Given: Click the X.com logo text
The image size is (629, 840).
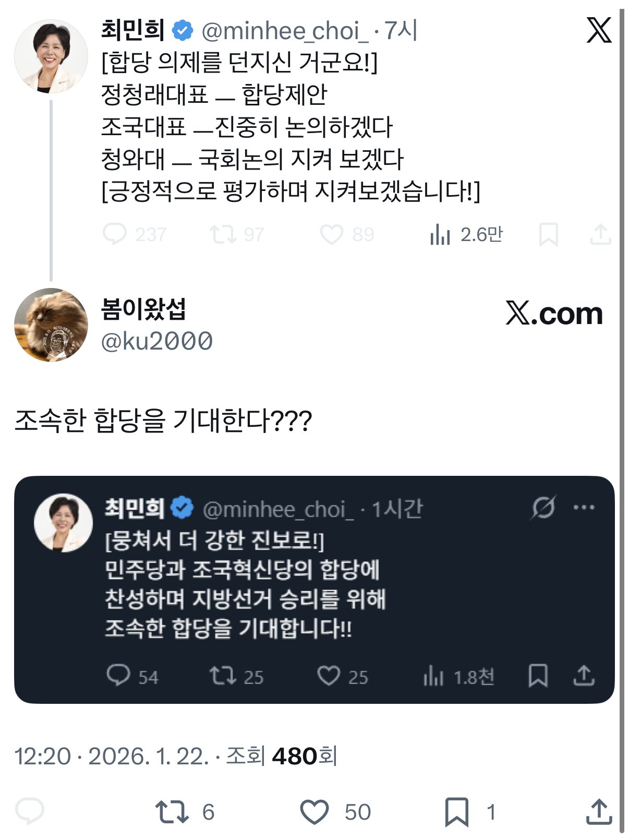Looking at the screenshot, I should (554, 314).
